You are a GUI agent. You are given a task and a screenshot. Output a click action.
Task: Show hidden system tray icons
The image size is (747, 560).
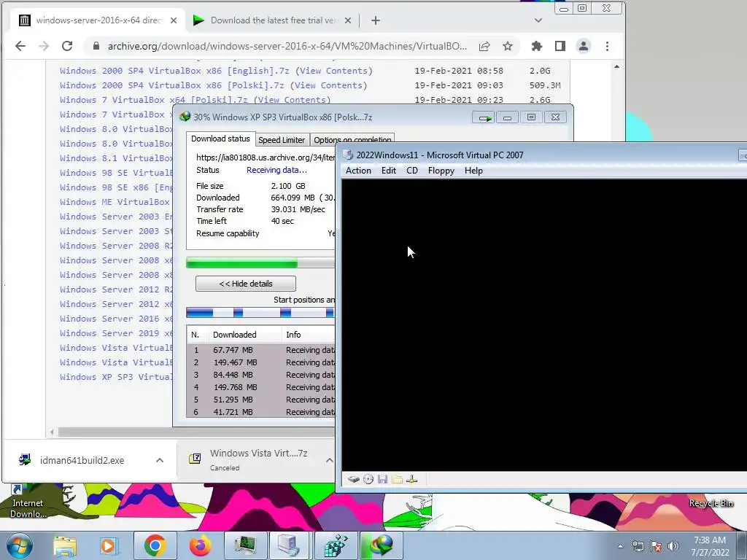pyautogui.click(x=620, y=546)
